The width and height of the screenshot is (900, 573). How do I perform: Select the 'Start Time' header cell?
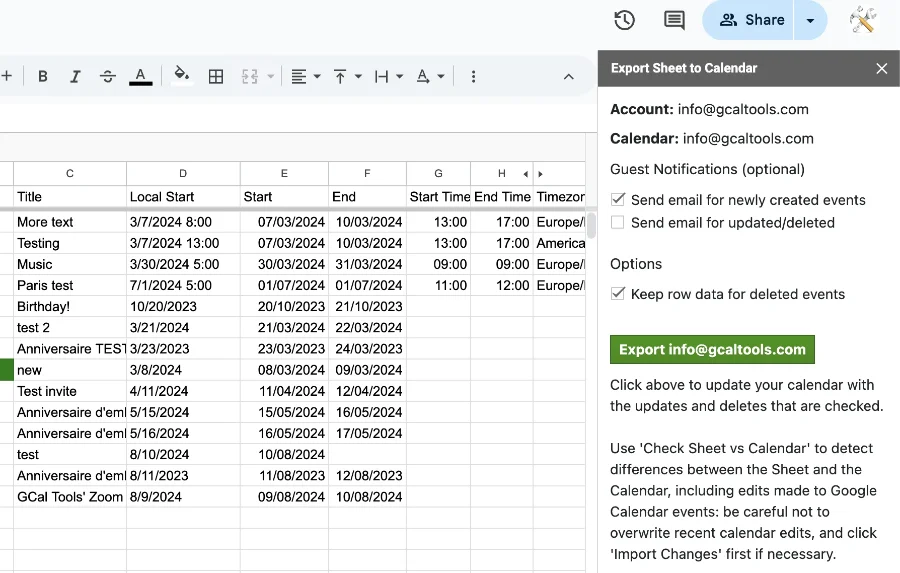point(439,197)
